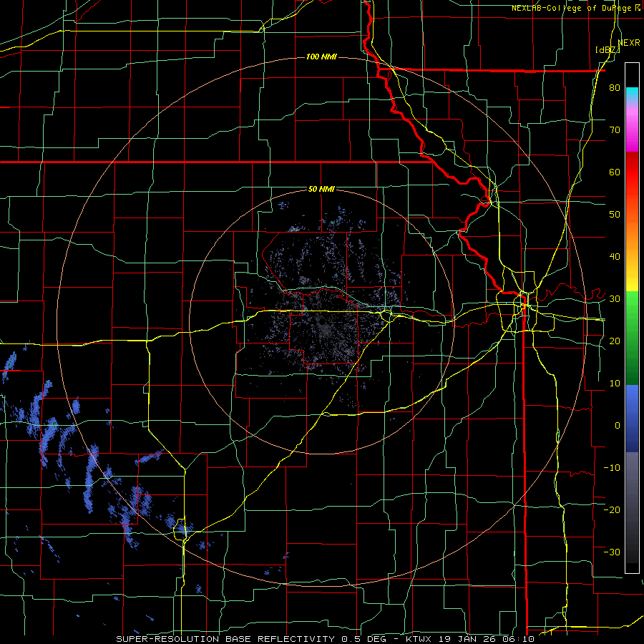The height and width of the screenshot is (644, 644).
Task: Click the -20 value on the dBZ scale
Action: [x=612, y=509]
